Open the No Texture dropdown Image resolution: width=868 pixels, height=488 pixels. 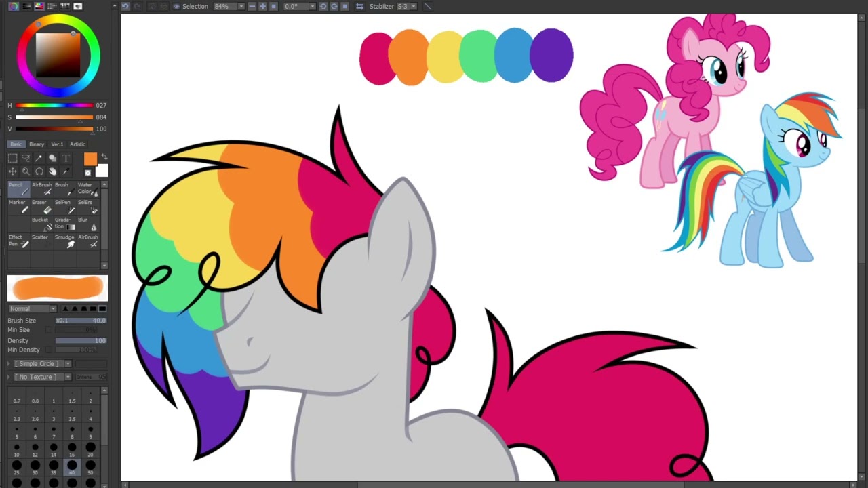tap(43, 377)
